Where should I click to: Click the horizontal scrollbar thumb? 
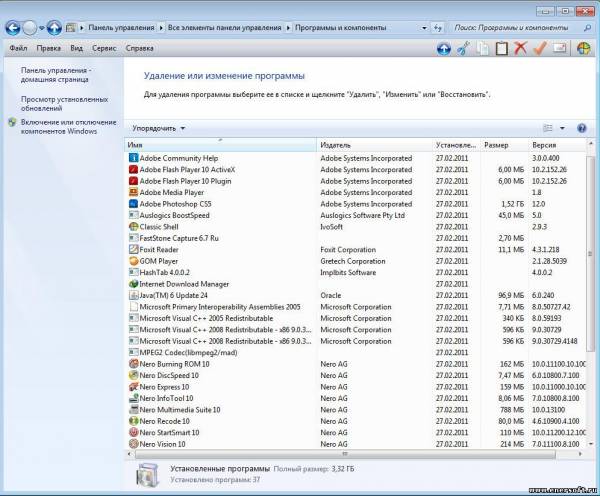click(345, 454)
